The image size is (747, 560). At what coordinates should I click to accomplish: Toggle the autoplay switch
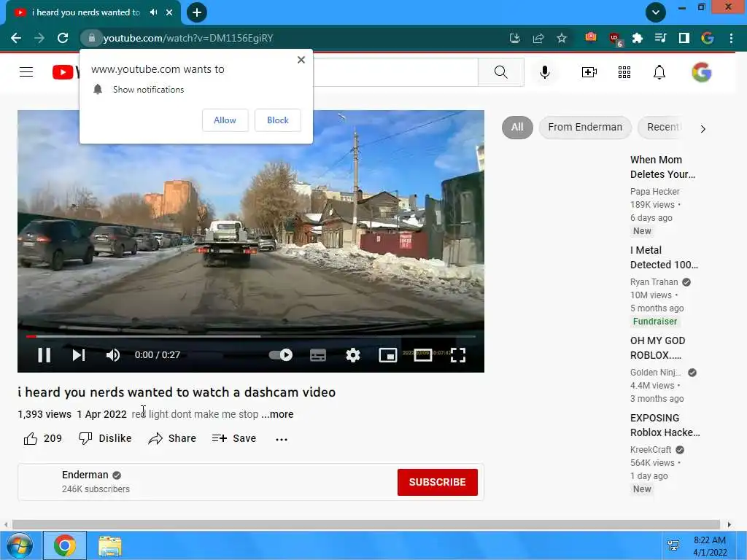click(x=281, y=355)
